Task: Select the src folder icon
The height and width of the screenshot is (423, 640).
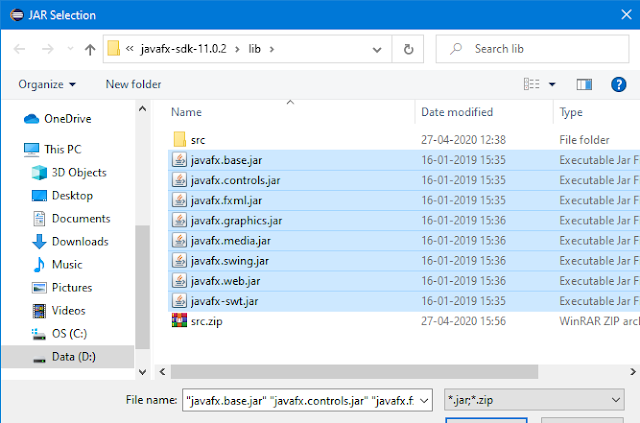Action: click(x=180, y=139)
